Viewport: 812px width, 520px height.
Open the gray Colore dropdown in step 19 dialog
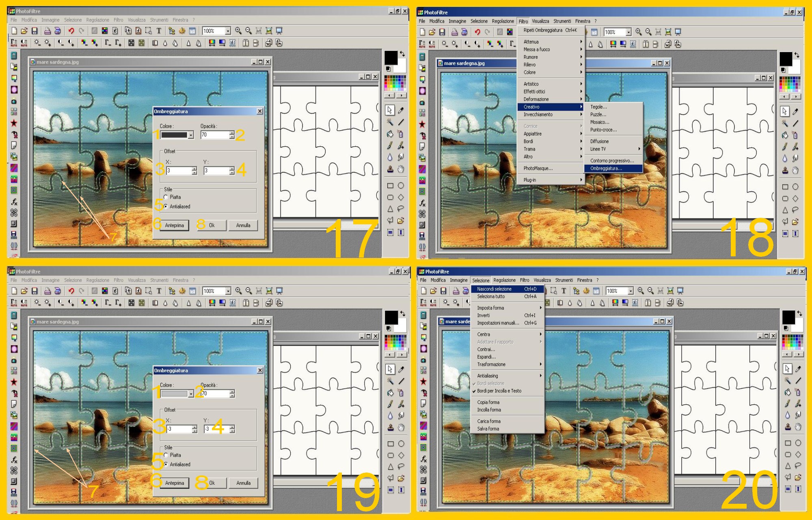(191, 394)
